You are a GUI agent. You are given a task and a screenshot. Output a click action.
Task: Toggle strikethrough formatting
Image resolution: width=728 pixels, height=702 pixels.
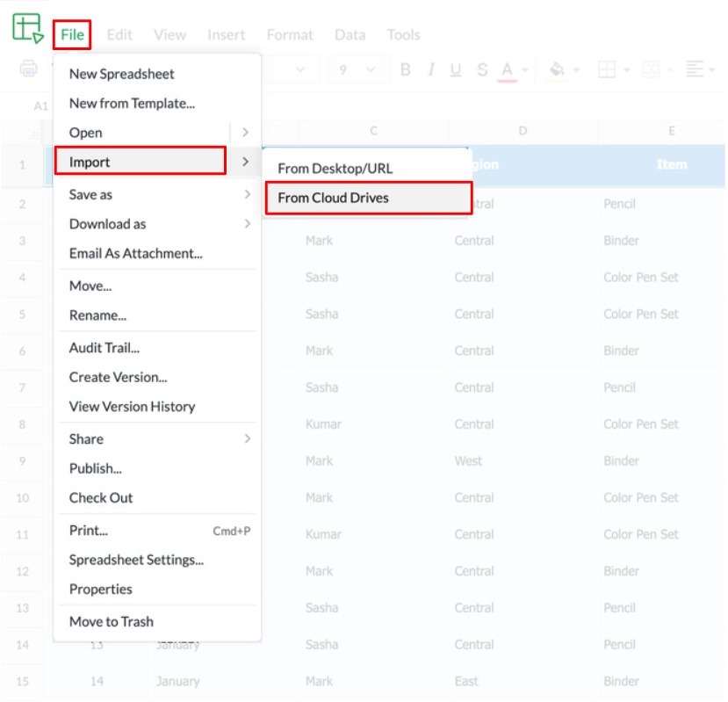point(481,70)
